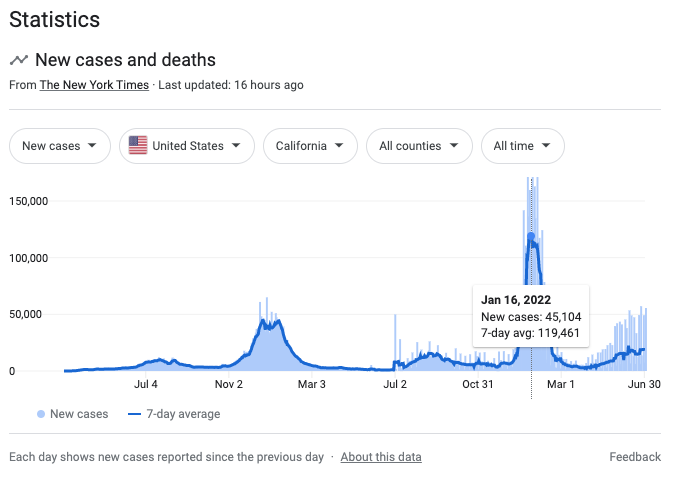Open The New York Times source link

94,85
